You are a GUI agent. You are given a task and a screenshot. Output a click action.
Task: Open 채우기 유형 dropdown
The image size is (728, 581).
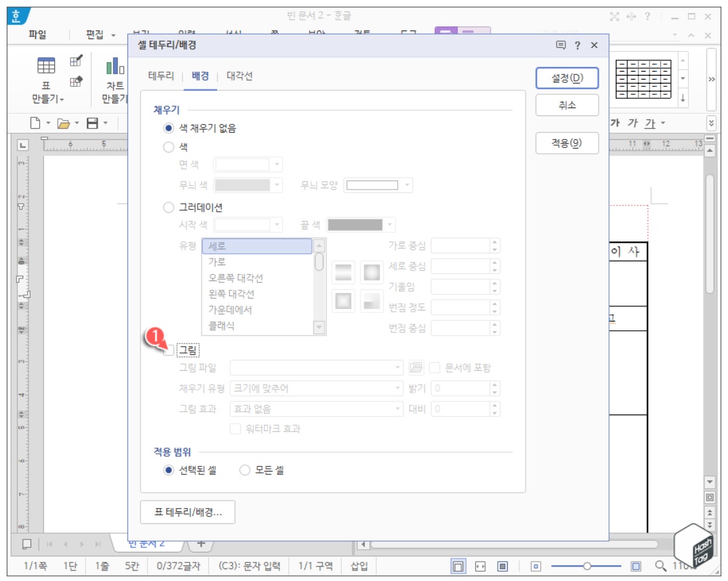point(316,388)
